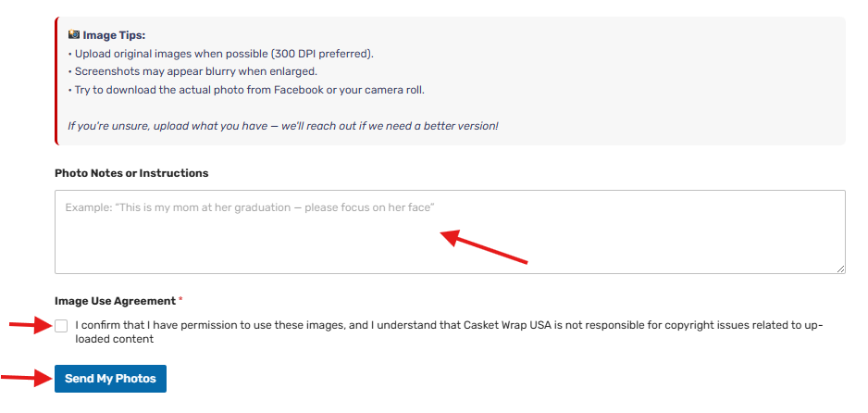Image resolution: width=868 pixels, height=413 pixels.
Task: Click the textarea resize handle corner
Action: pos(840,269)
